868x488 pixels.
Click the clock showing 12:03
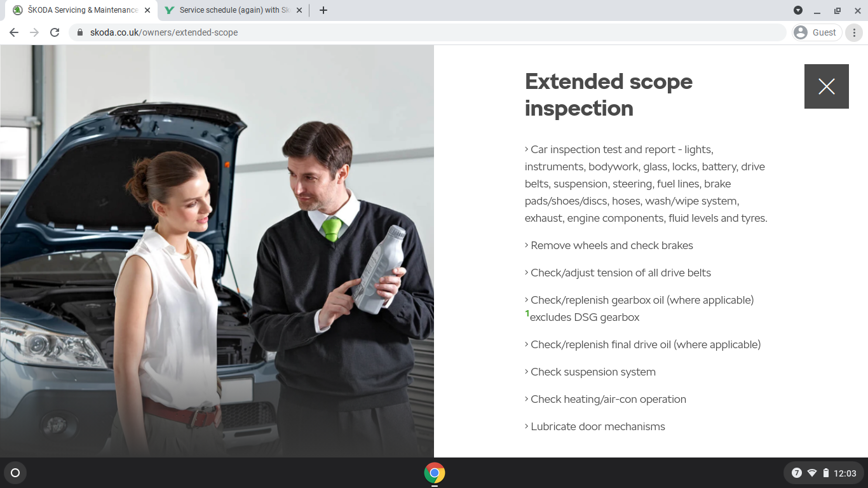[844, 473]
